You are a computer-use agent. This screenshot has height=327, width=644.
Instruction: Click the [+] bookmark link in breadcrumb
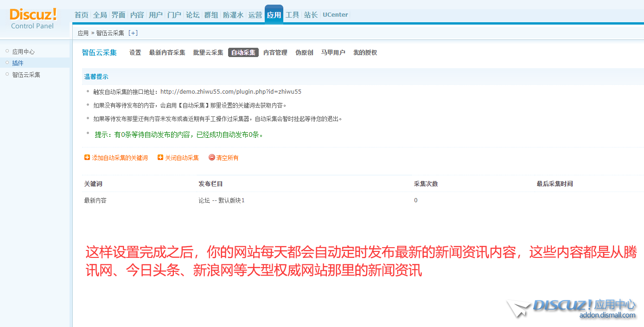(133, 33)
